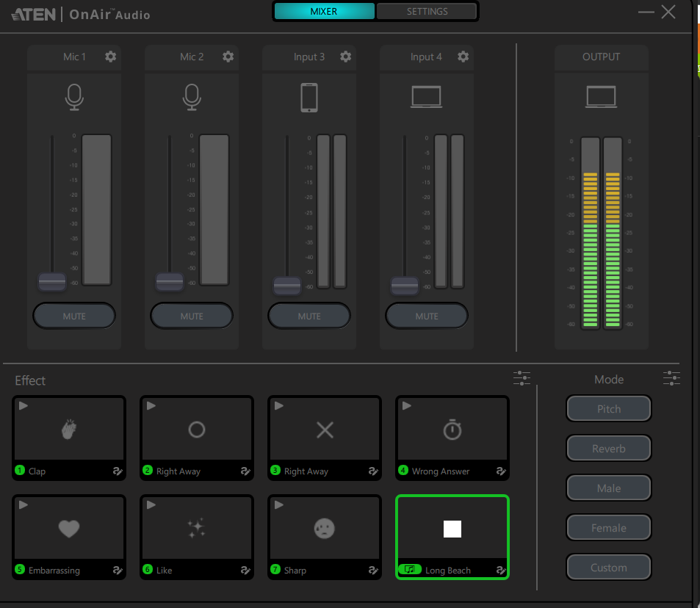Play the Embarrassing effect pad
Image resolution: width=700 pixels, height=608 pixels.
pyautogui.click(x=24, y=504)
